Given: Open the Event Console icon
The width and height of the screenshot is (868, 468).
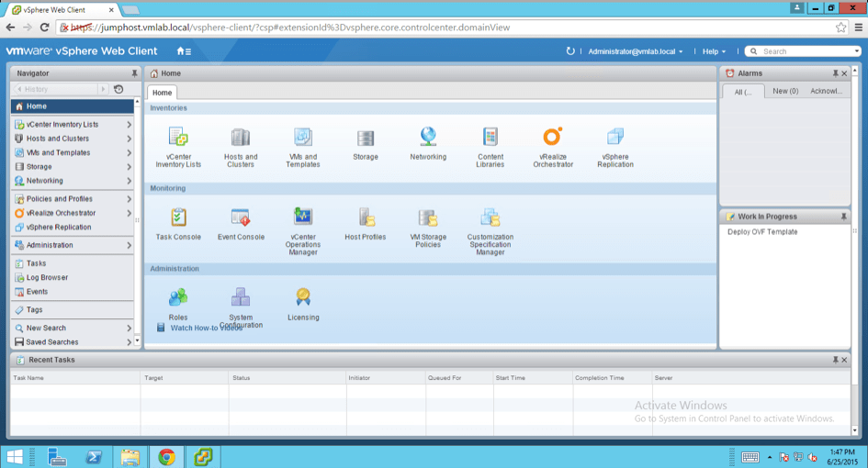Looking at the screenshot, I should [241, 217].
